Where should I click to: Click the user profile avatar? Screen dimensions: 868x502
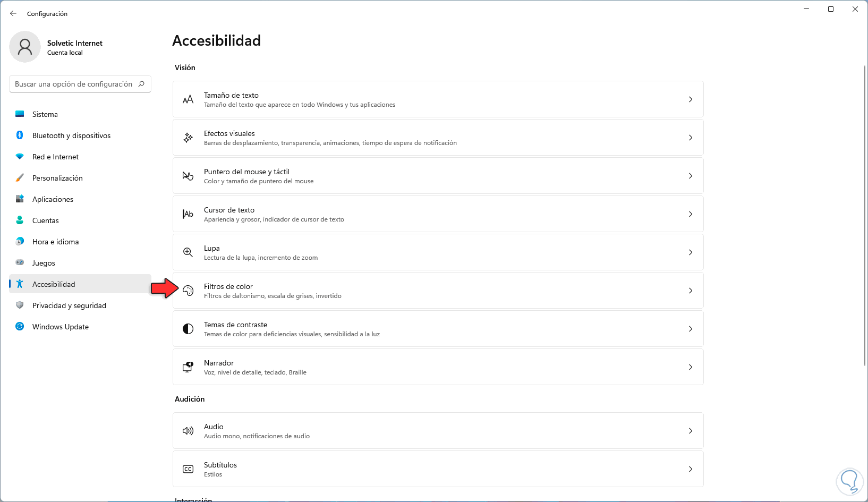25,47
